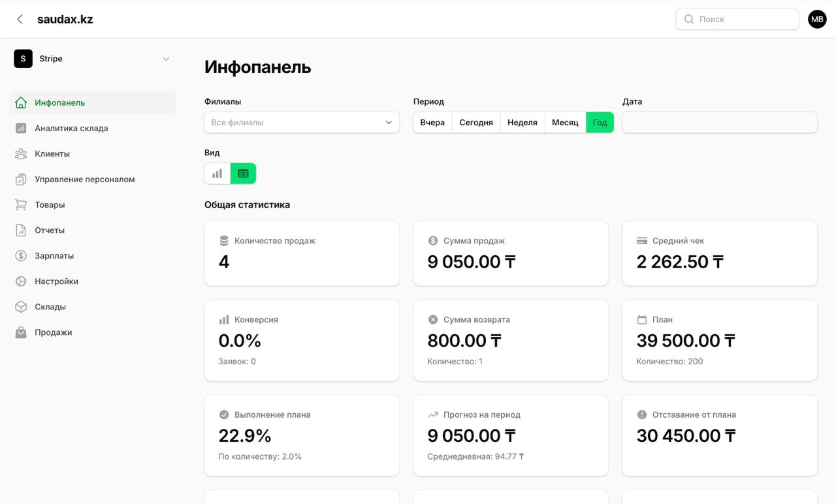
Task: Open Аналитика склада from the sidebar
Action: pos(71,129)
